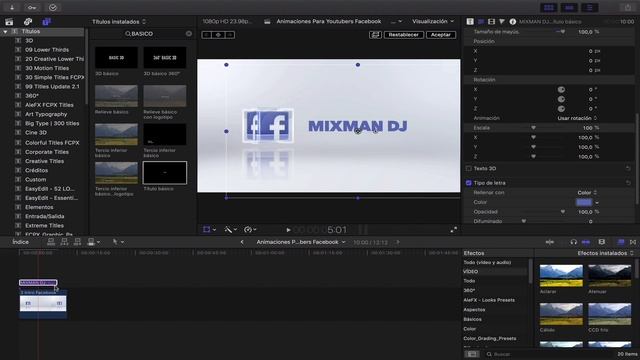Open the enhancements magic wand menu
This screenshot has width=640, height=360.
(231, 229)
